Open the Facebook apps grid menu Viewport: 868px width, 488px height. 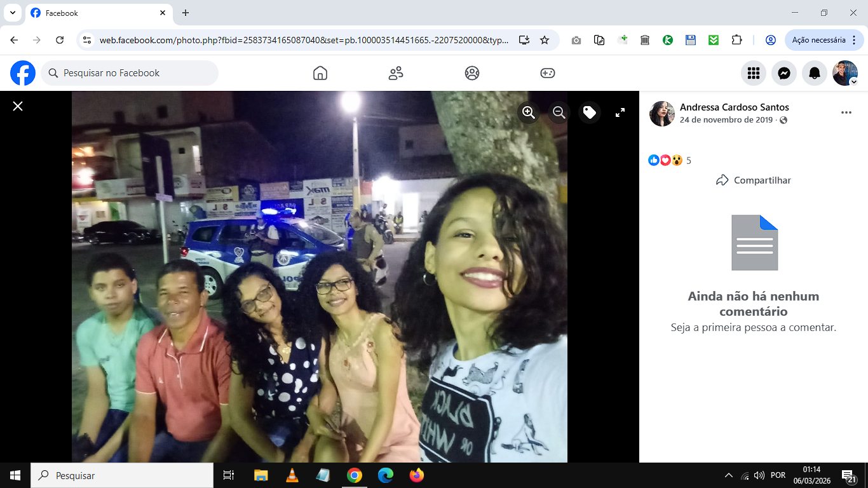tap(754, 73)
